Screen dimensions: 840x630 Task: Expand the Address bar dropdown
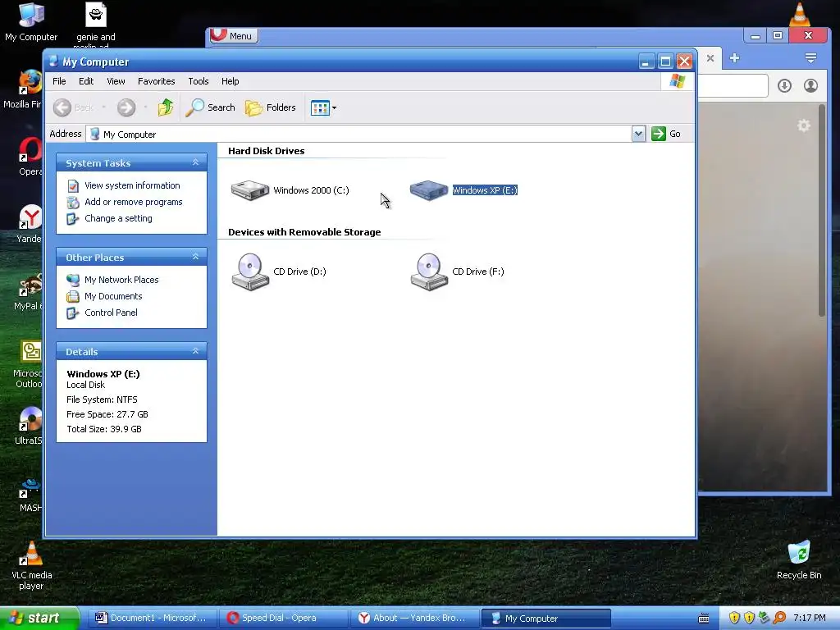tap(638, 134)
